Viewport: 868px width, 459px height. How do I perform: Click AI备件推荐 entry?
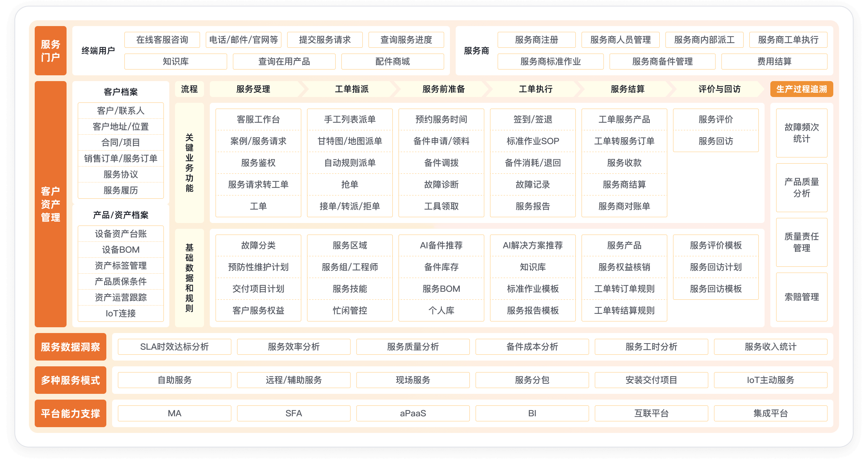click(441, 245)
